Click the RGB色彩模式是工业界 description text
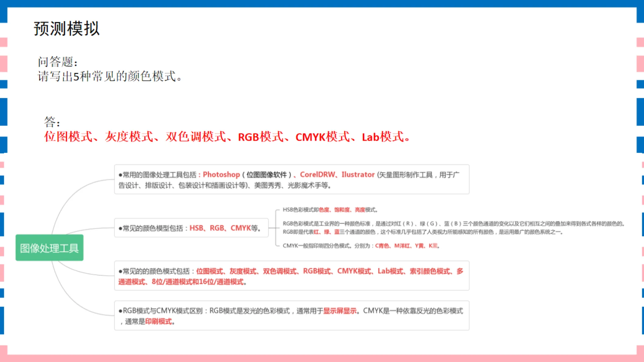This screenshot has width=644, height=362. (x=454, y=224)
